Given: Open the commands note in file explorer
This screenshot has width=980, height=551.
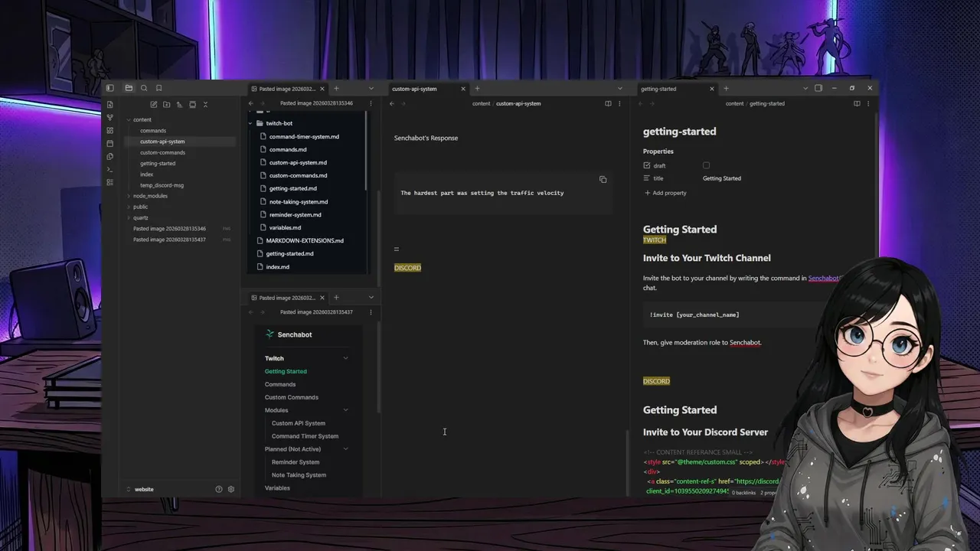Looking at the screenshot, I should (153, 131).
